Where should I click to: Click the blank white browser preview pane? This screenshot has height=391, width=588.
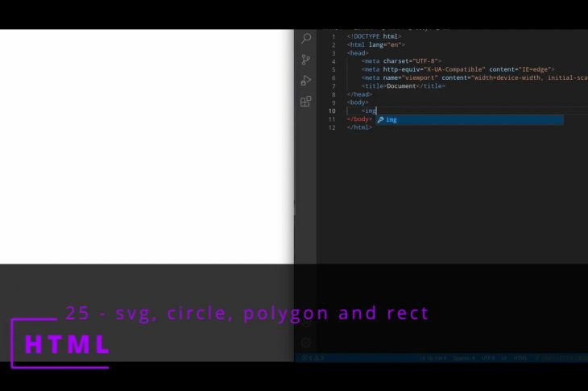[x=147, y=145]
